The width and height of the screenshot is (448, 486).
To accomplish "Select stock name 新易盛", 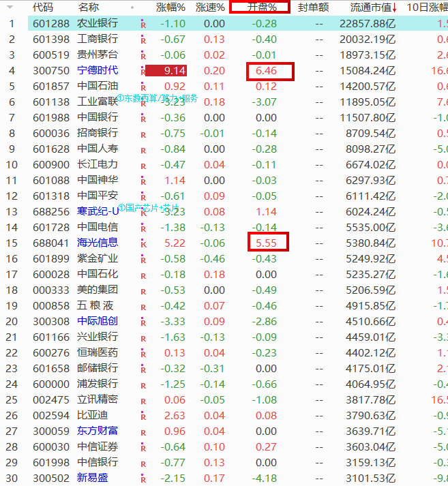I will click(92, 478).
